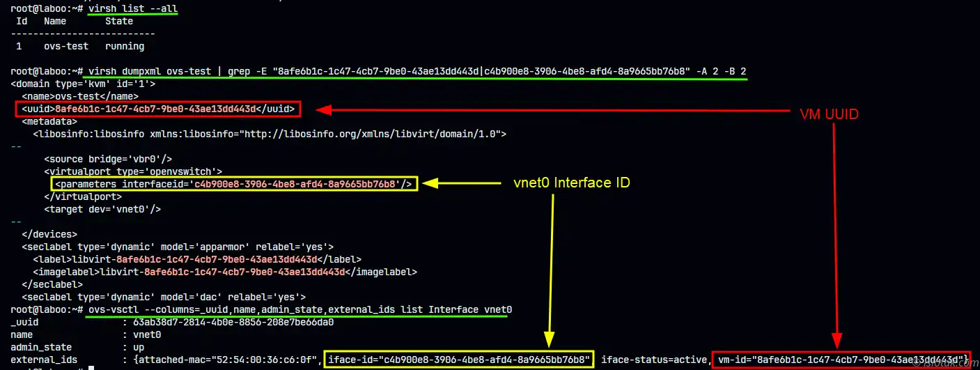
Task: Click the </devices> closing tag
Action: (x=49, y=234)
